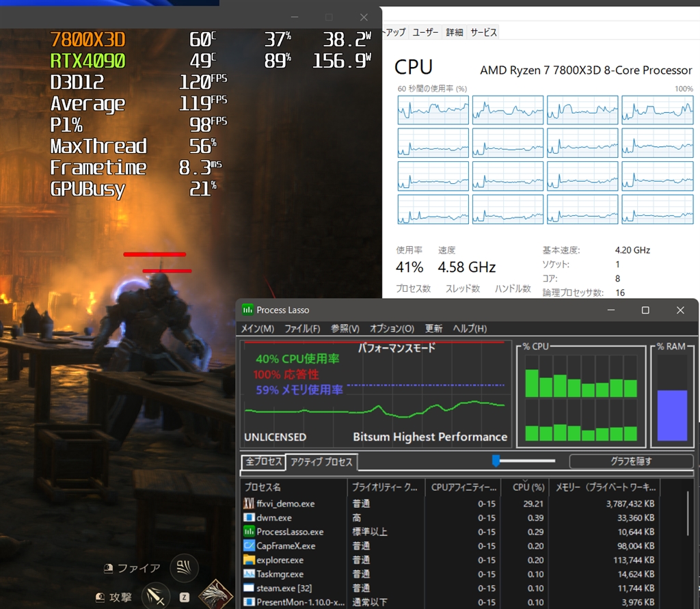Open the メイン(M) menu in Process Lasso
Viewport: 700px width, 609px height.
(258, 329)
